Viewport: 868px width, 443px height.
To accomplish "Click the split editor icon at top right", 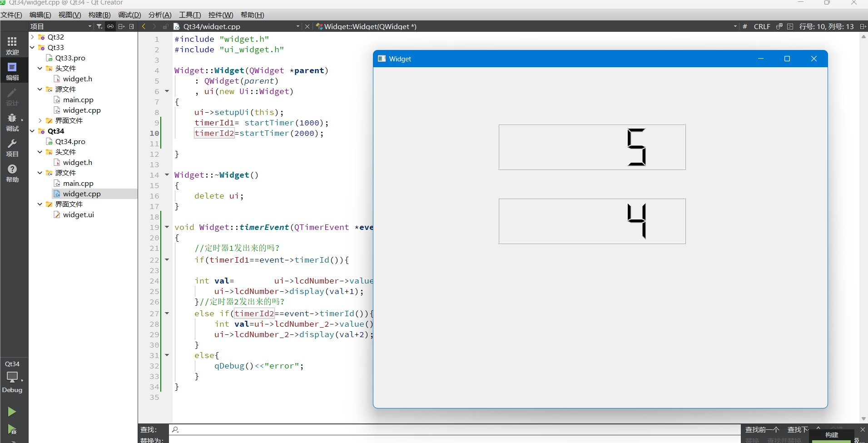I will (x=863, y=26).
